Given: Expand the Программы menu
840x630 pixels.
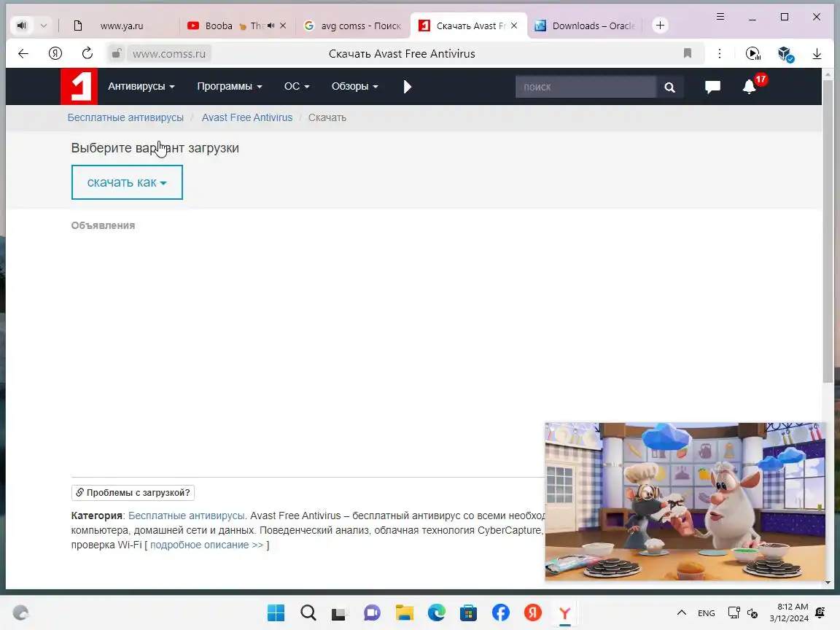Looking at the screenshot, I should [229, 86].
